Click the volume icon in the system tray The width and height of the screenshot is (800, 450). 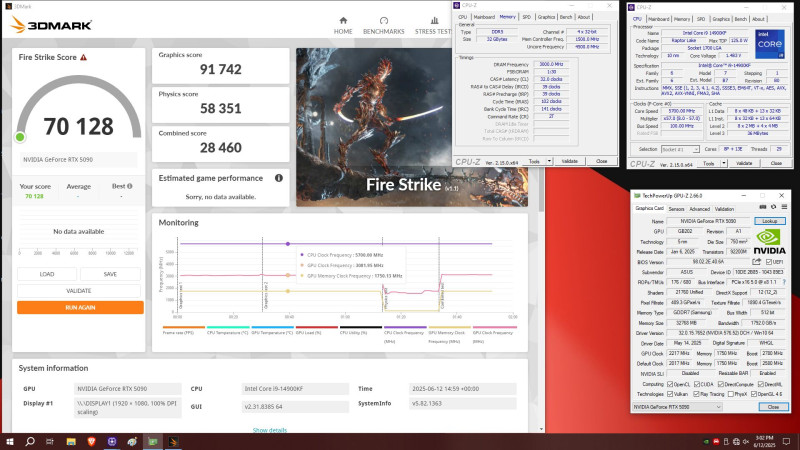click(745, 441)
